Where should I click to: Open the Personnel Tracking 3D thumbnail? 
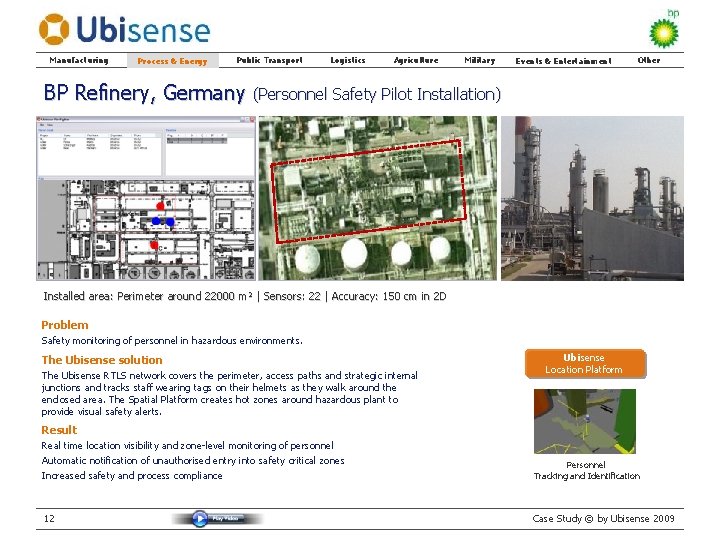click(x=585, y=421)
